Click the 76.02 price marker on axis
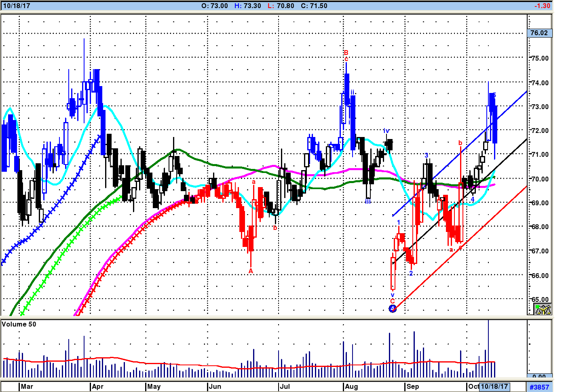The width and height of the screenshot is (566, 392). click(539, 33)
